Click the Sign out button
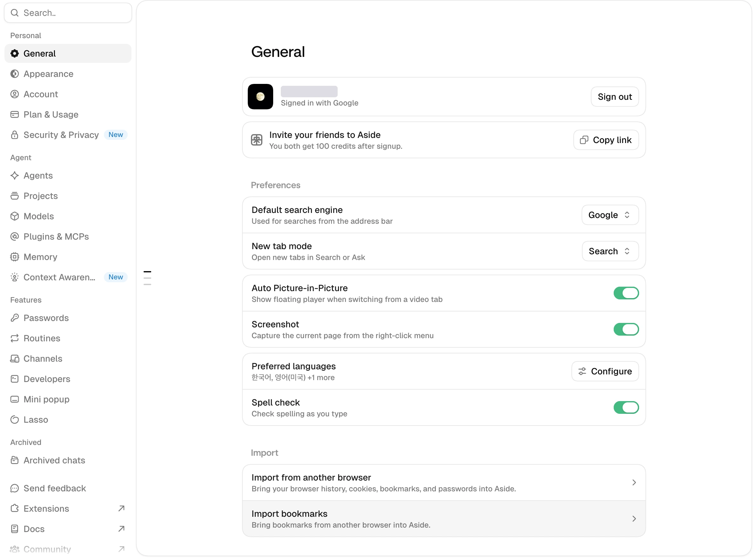The width and height of the screenshot is (756, 560). 615,97
